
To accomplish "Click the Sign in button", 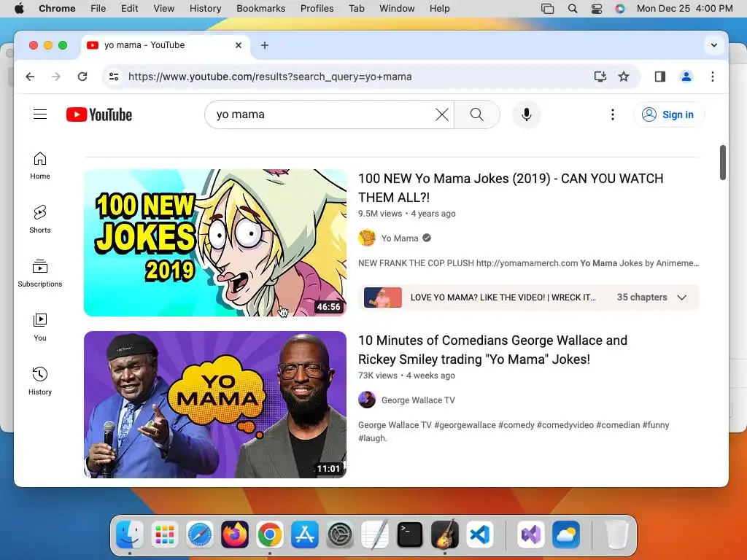I will pos(669,114).
